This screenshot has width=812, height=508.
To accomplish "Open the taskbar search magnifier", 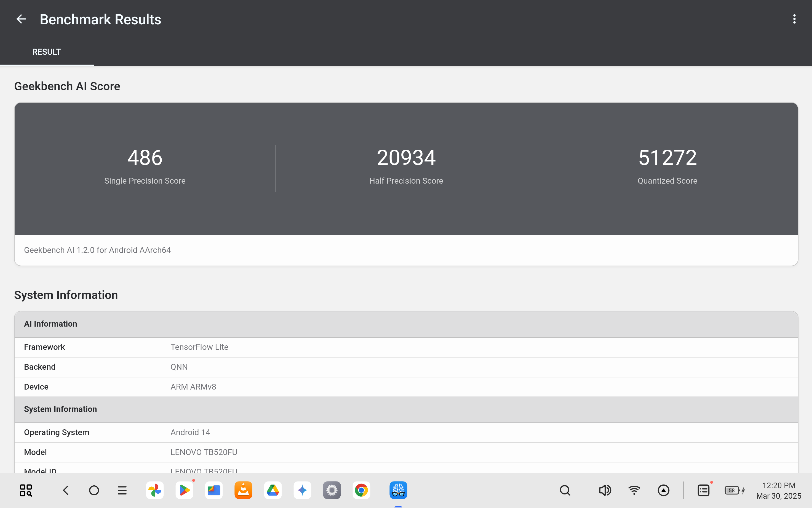I will [x=565, y=490].
